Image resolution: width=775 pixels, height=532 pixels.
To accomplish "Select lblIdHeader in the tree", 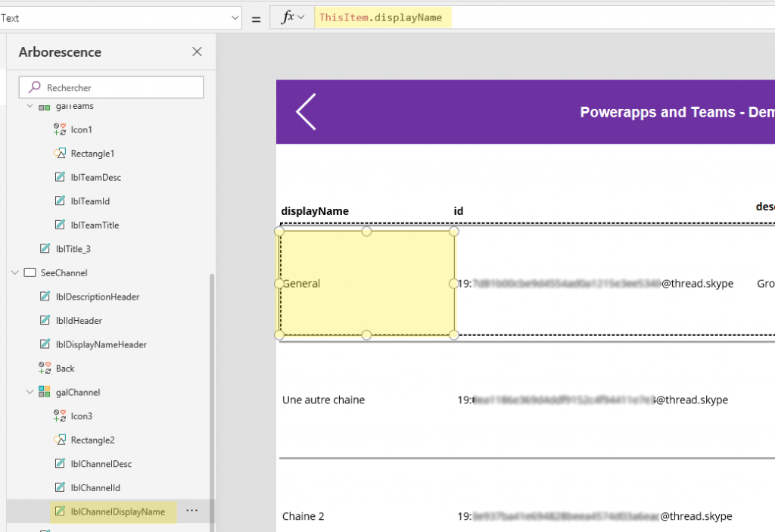I will tap(79, 320).
